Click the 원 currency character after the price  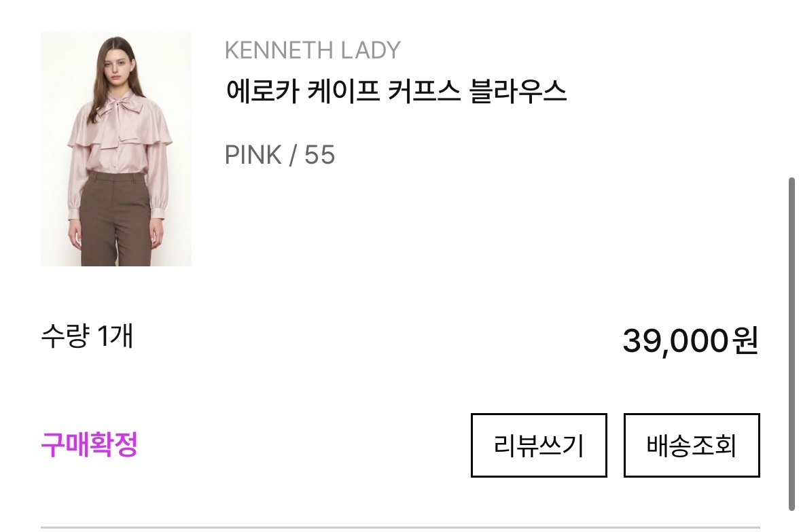point(746,340)
